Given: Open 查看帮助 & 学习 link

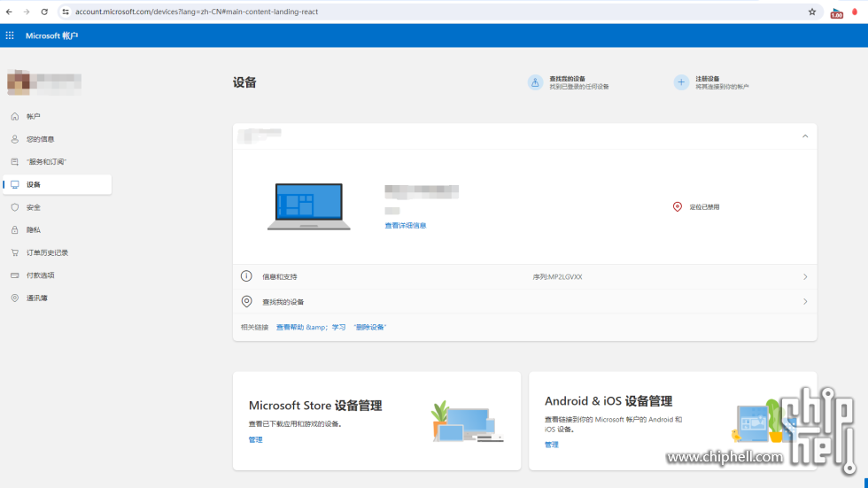Looking at the screenshot, I should 311,327.
